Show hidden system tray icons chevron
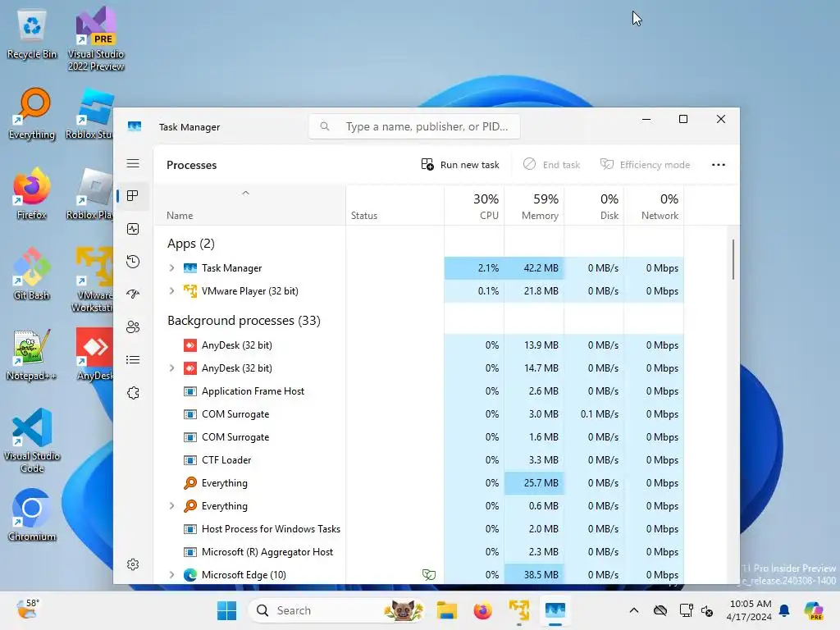This screenshot has height=630, width=840. [x=634, y=610]
